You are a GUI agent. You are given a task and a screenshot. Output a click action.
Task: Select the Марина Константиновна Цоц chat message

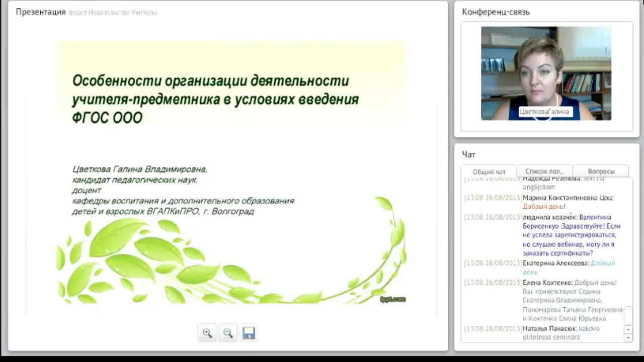click(543, 202)
